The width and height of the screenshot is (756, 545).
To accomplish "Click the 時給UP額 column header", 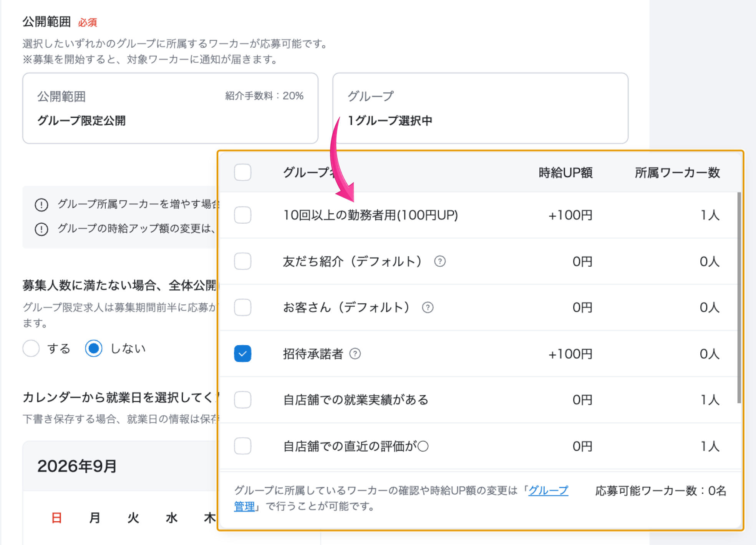I will [x=565, y=173].
